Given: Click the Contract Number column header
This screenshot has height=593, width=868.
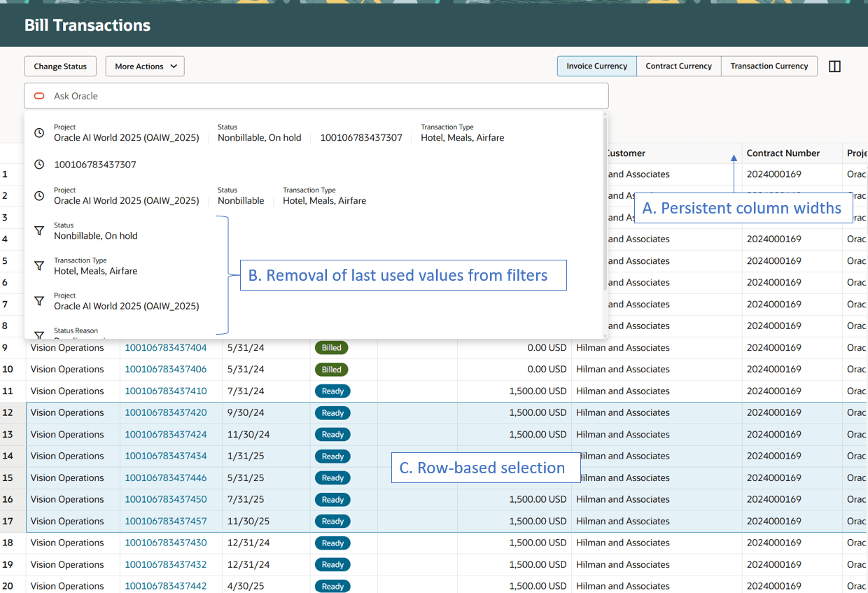Looking at the screenshot, I should 783,153.
